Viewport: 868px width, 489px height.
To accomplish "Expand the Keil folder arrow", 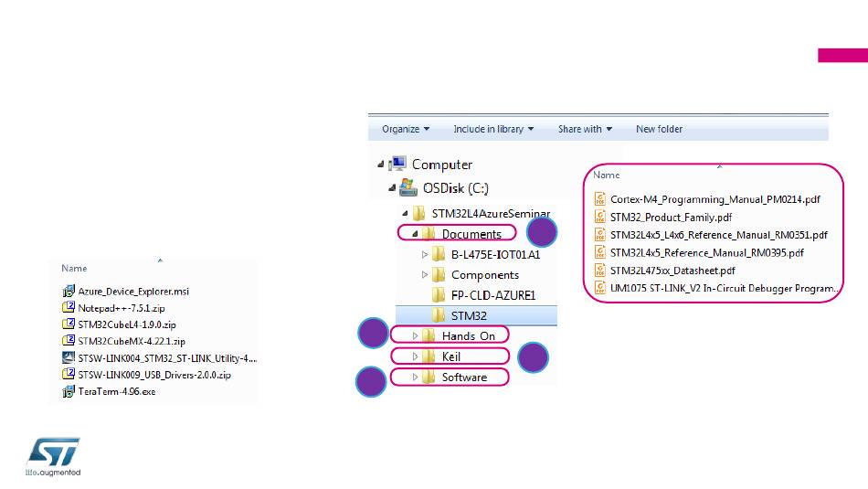I will 415,356.
